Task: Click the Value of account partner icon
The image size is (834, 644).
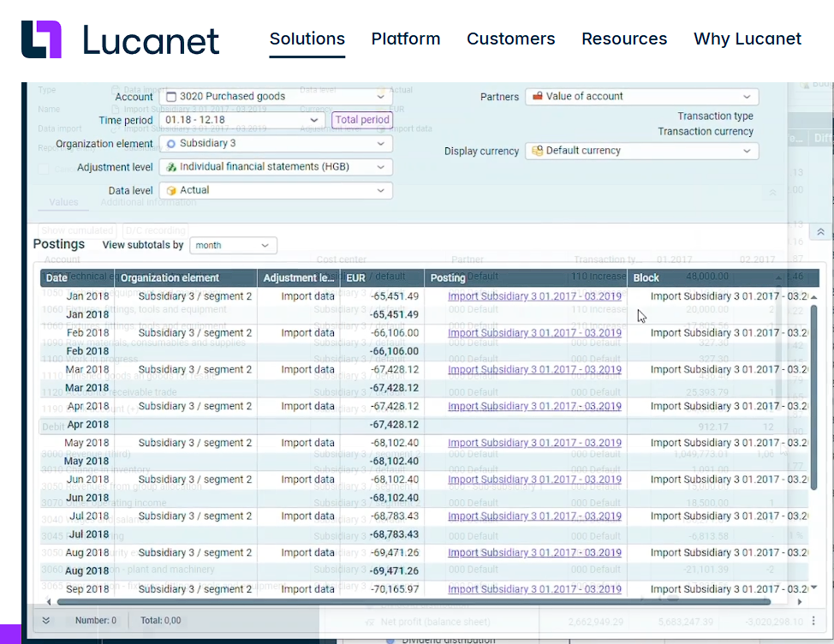Action: pos(538,96)
